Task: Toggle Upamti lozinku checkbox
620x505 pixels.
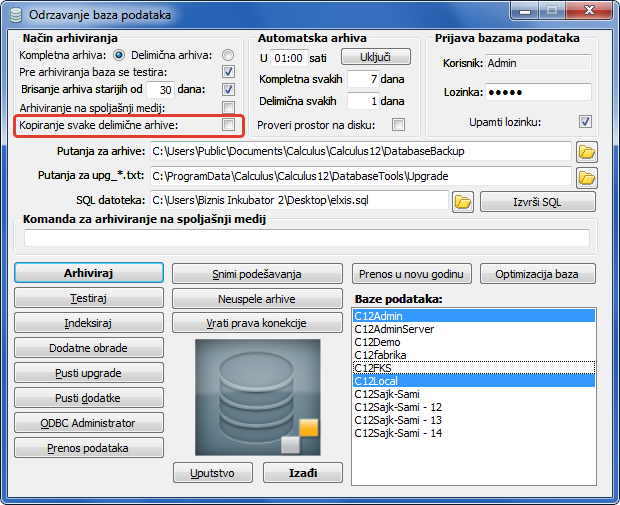Action: click(x=585, y=122)
